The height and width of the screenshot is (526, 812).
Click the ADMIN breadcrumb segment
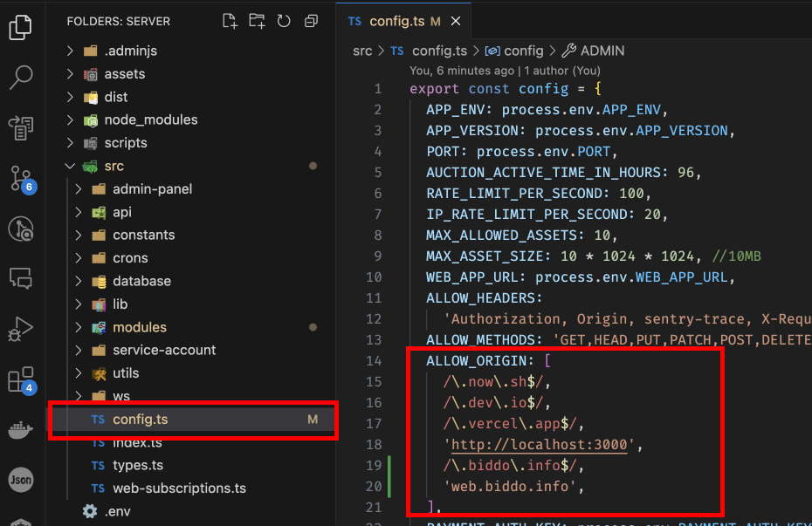[x=593, y=51]
